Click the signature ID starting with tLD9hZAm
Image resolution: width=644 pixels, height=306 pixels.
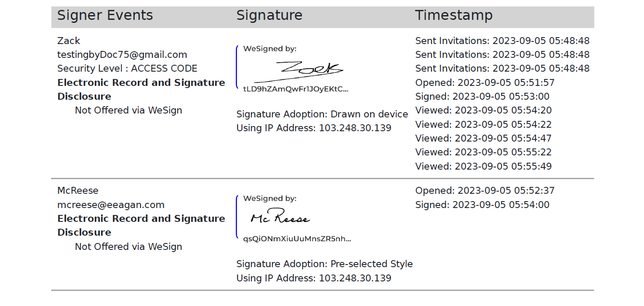295,89
